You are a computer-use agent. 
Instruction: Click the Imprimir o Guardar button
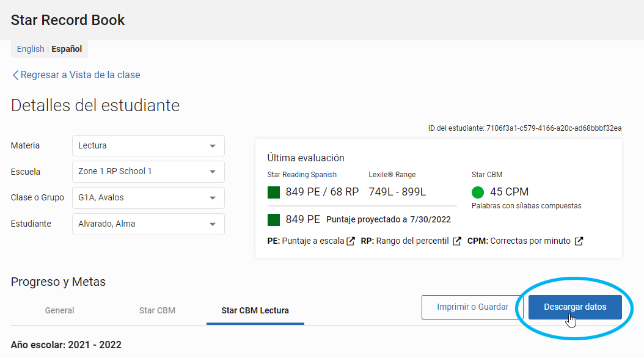472,307
